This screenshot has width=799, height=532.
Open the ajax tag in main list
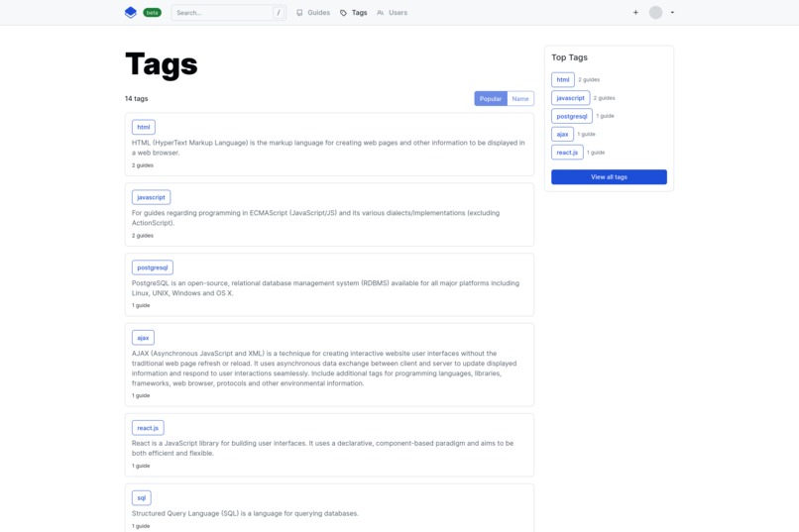tap(143, 338)
